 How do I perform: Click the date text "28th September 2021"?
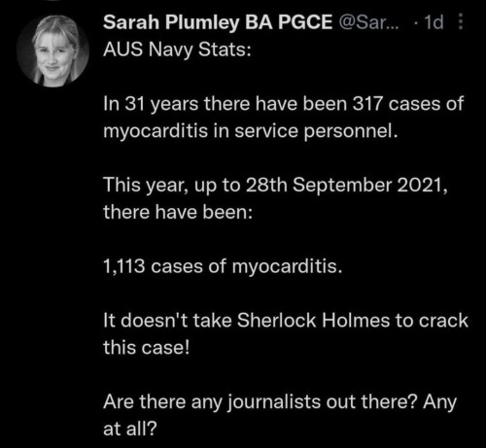click(x=344, y=186)
